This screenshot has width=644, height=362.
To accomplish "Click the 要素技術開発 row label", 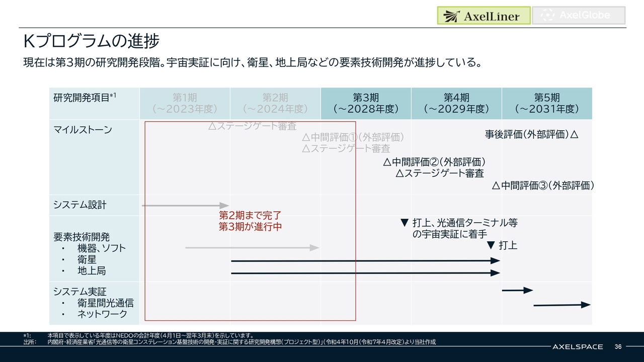I will 82,237.
